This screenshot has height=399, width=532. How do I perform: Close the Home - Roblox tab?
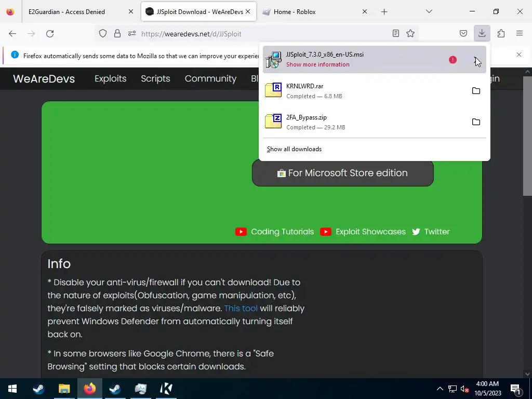click(x=364, y=12)
